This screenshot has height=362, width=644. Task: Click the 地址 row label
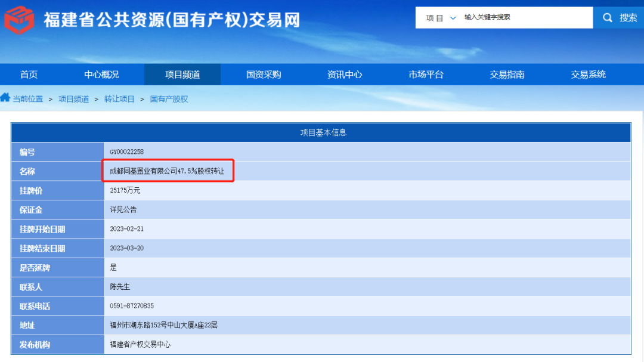pyautogui.click(x=27, y=326)
